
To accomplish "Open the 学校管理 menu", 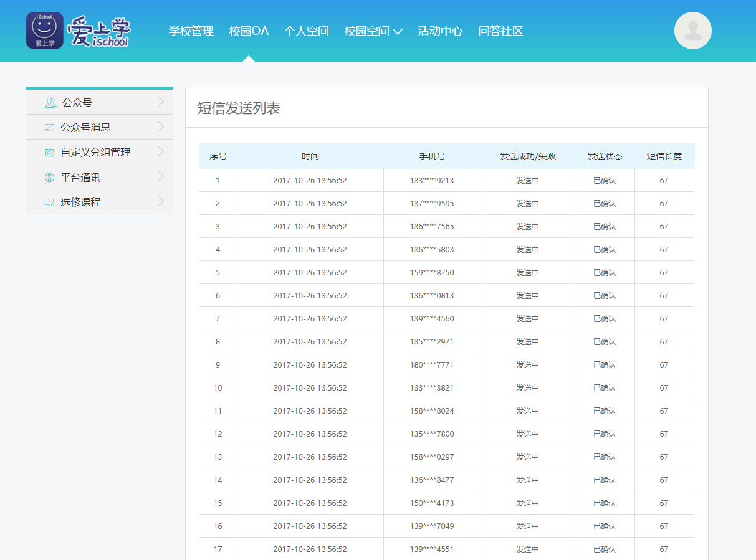I will pos(191,31).
